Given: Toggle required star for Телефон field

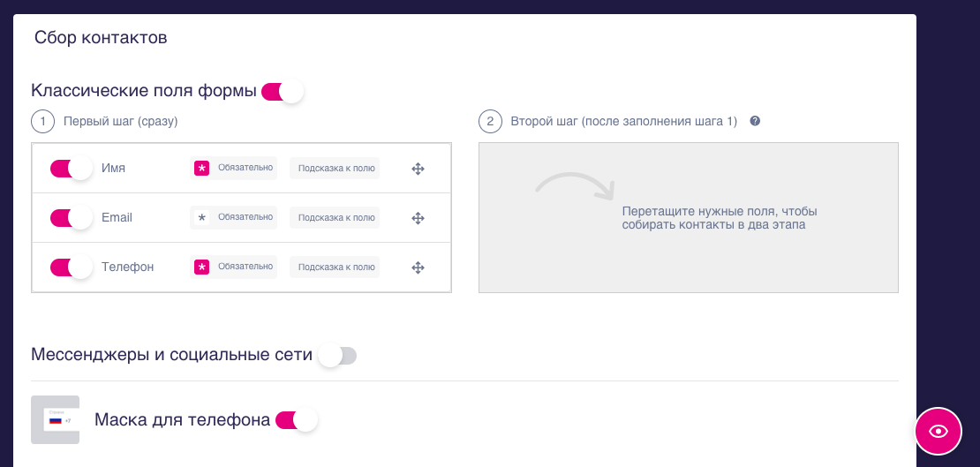Looking at the screenshot, I should (x=202, y=267).
